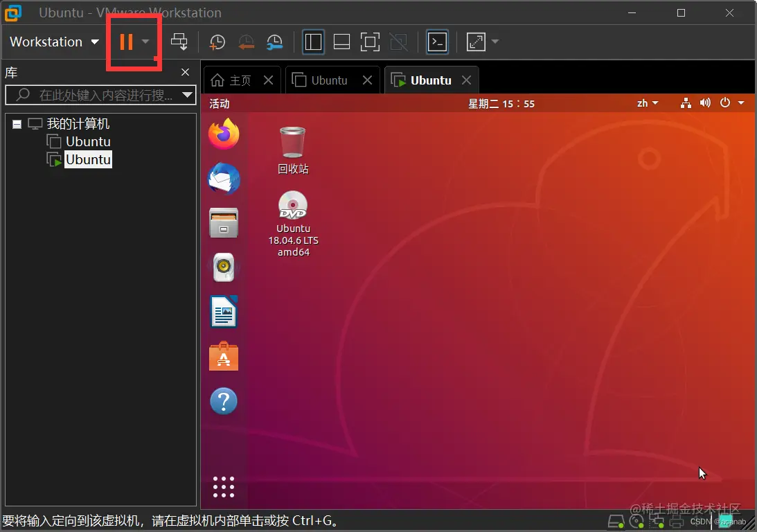Close the active running Ubuntu tab
The width and height of the screenshot is (757, 532).
point(466,80)
